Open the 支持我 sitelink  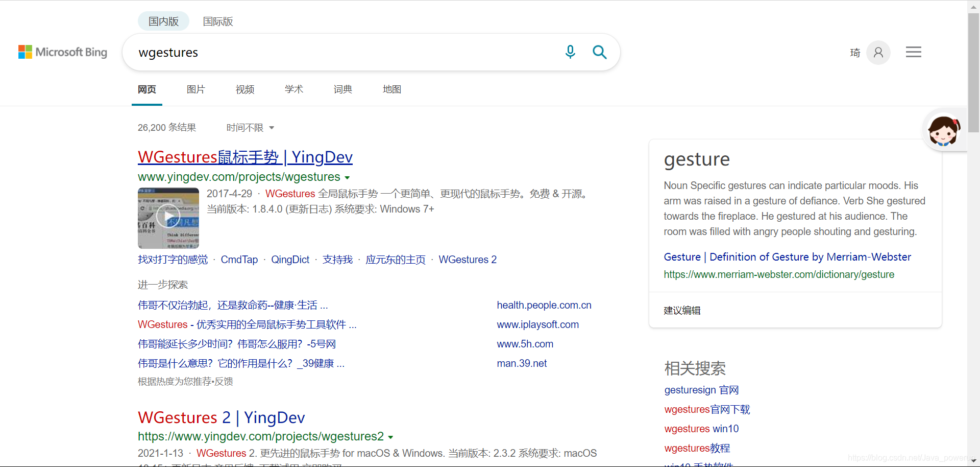pos(337,260)
